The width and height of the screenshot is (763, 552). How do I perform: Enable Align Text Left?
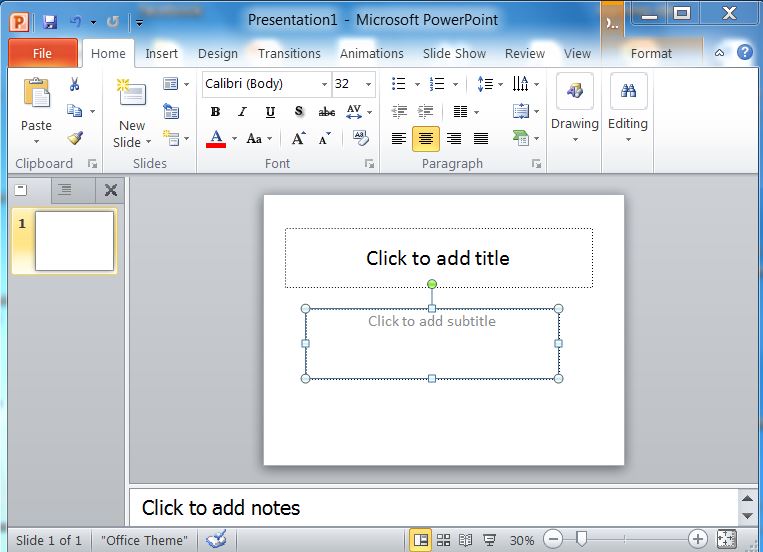399,139
